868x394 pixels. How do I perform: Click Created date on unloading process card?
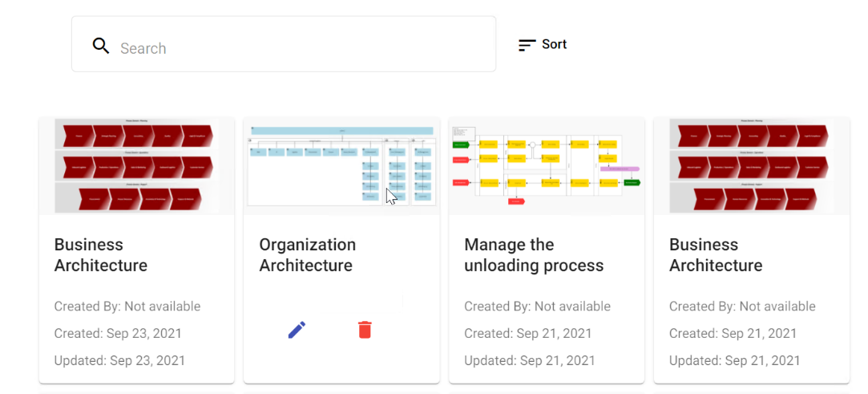point(528,333)
